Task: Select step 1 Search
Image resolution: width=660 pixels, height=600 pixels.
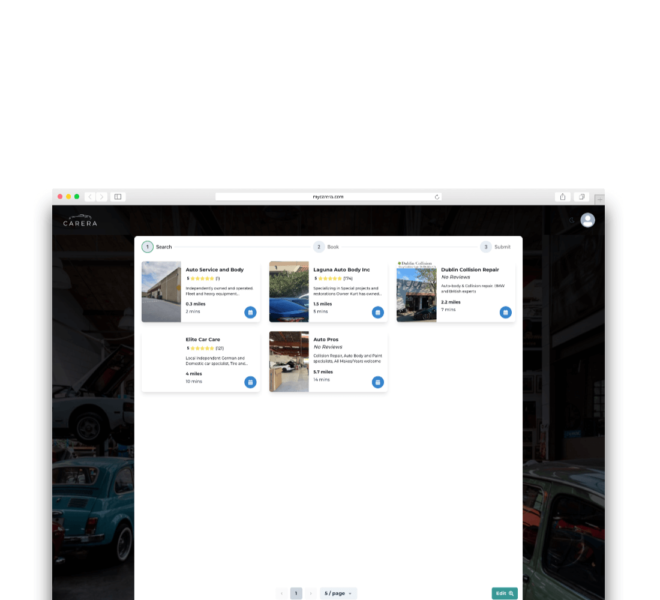Action: [157, 247]
